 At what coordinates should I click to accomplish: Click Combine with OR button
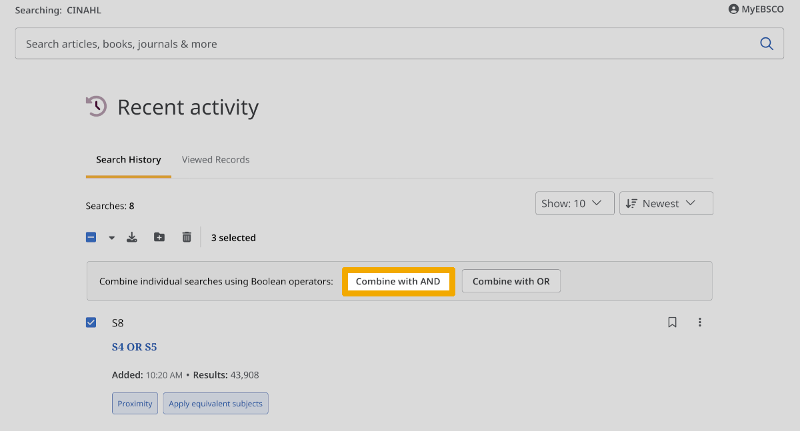pyautogui.click(x=511, y=282)
